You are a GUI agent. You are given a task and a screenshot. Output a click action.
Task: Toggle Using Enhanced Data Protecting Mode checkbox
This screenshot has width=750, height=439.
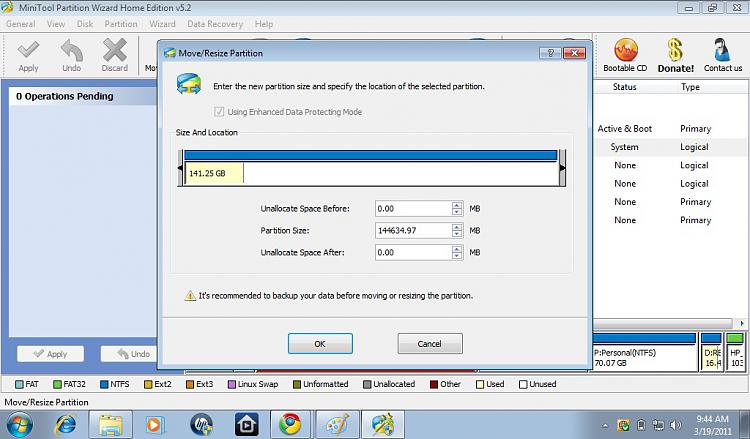coord(219,112)
